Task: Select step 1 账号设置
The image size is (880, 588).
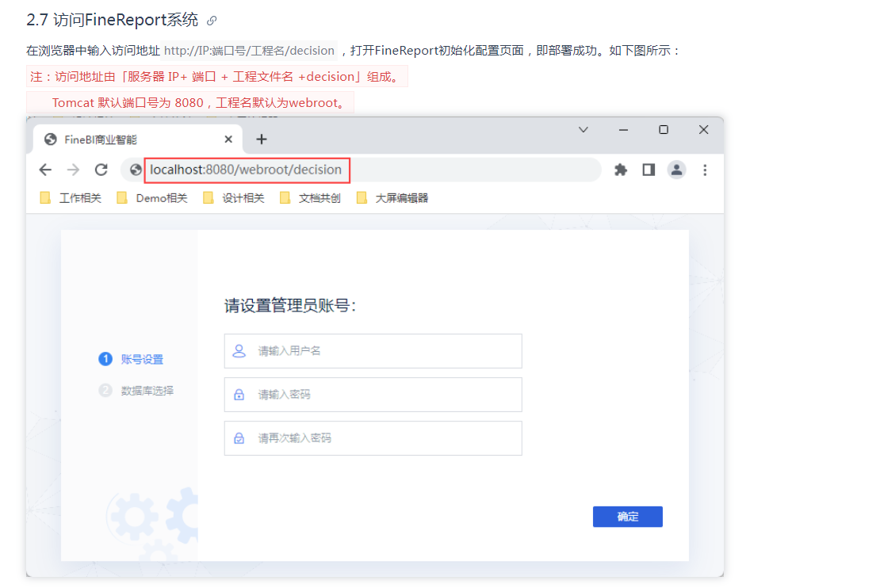Action: coord(131,359)
